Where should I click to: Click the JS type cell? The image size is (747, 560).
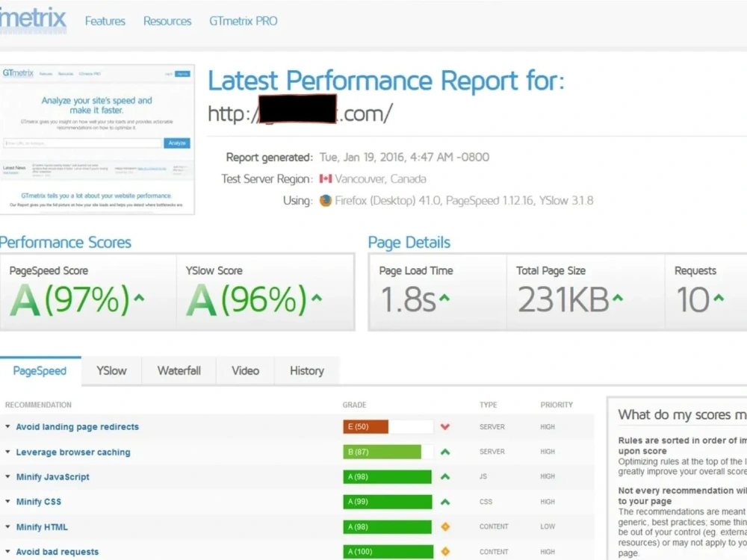(x=483, y=476)
